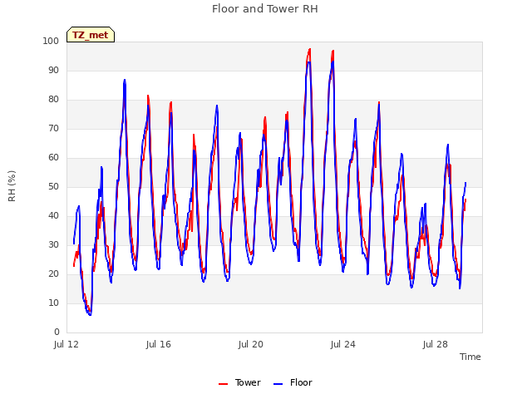Click the Time x-axis label
Screen dimensions: 532x399
[470, 357]
